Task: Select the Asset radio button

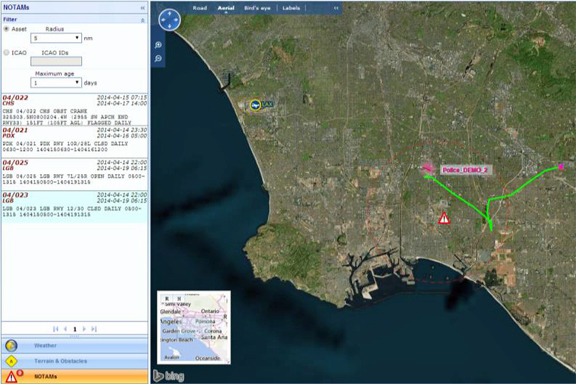Action: pos(6,29)
